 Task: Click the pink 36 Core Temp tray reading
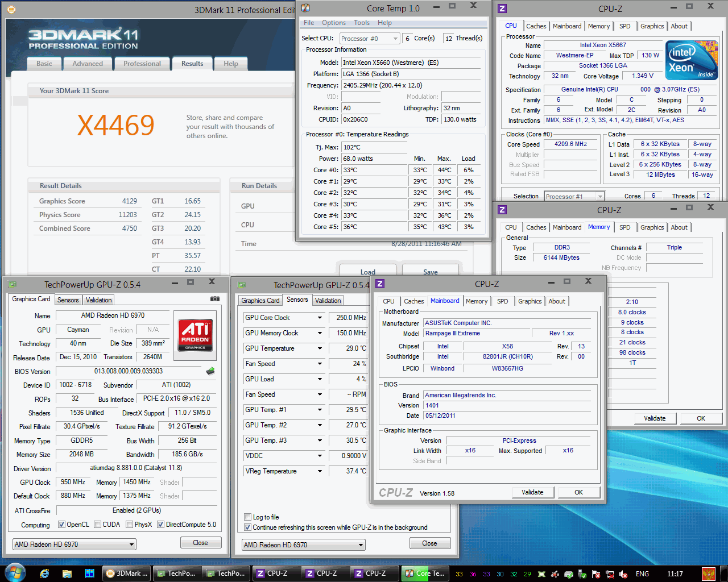[x=473, y=574]
